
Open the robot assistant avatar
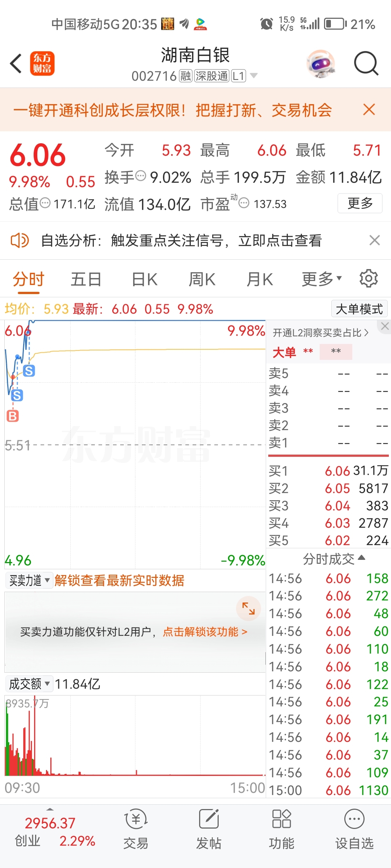(321, 64)
